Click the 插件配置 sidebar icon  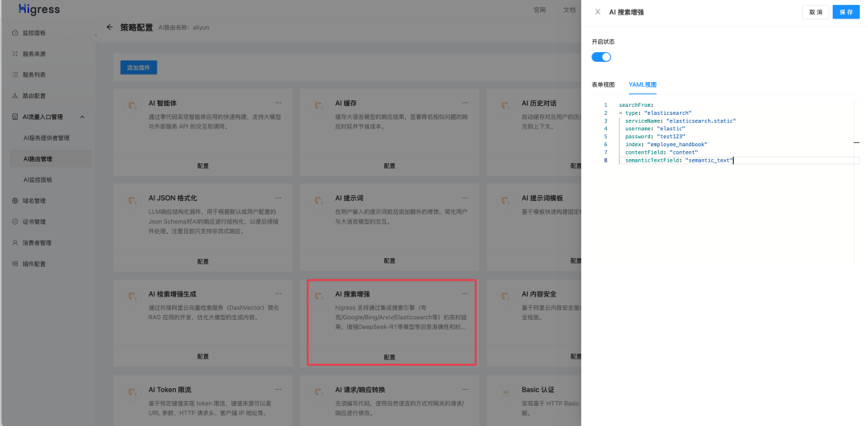point(15,264)
